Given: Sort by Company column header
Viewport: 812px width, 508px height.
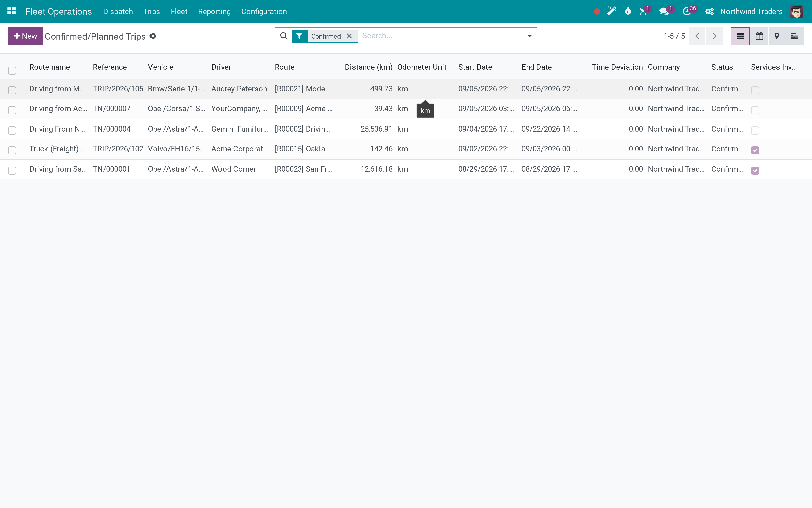Looking at the screenshot, I should (664, 67).
